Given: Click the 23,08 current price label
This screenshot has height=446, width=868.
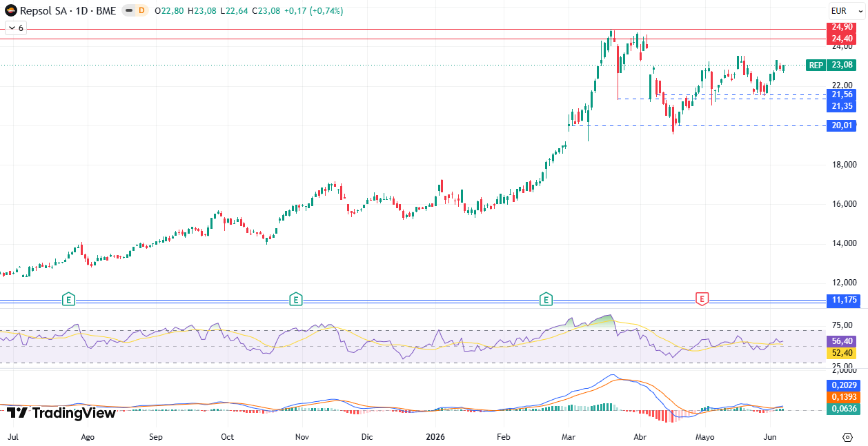Looking at the screenshot, I should point(842,65).
